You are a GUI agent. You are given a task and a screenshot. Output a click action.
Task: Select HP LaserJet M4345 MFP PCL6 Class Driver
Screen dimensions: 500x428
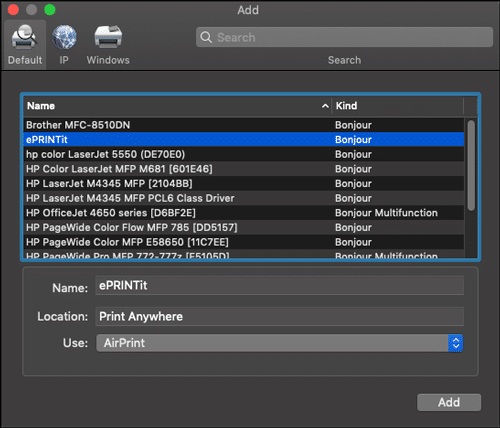(x=244, y=198)
